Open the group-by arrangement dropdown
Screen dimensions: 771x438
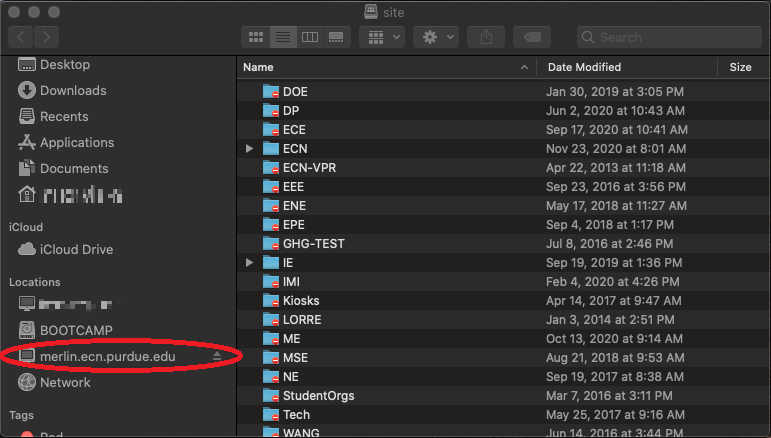(x=382, y=37)
